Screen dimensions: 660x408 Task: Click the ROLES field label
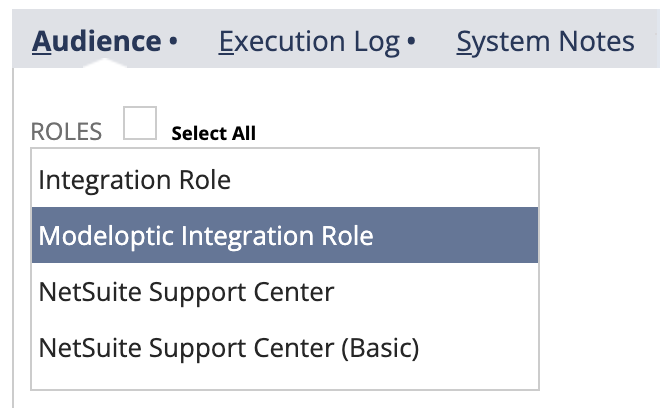[x=67, y=132]
